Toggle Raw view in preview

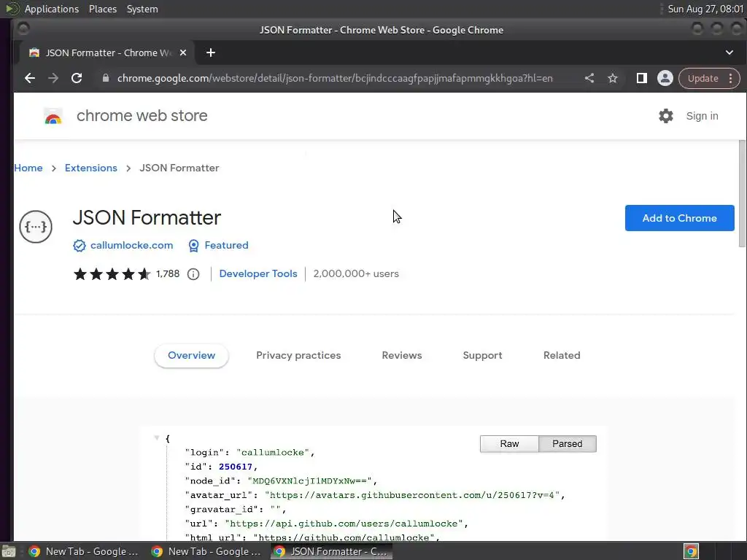[509, 444]
